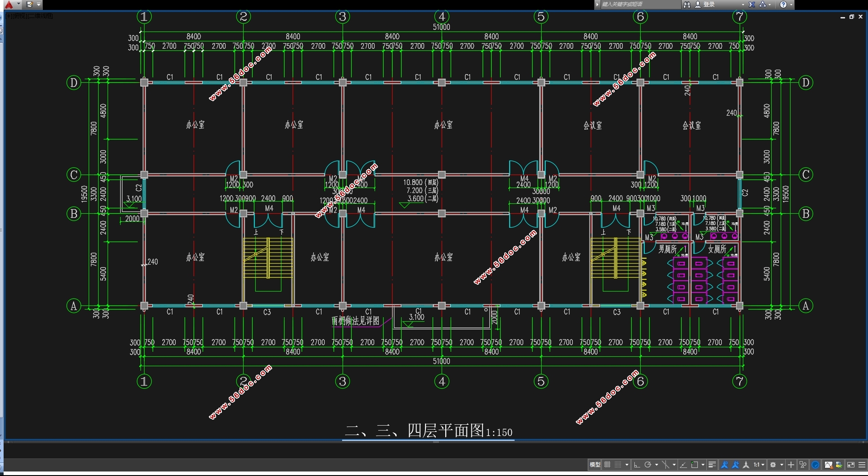The height and width of the screenshot is (476, 868).
Task: Click the top-right grid bubble number 7
Action: tap(740, 17)
